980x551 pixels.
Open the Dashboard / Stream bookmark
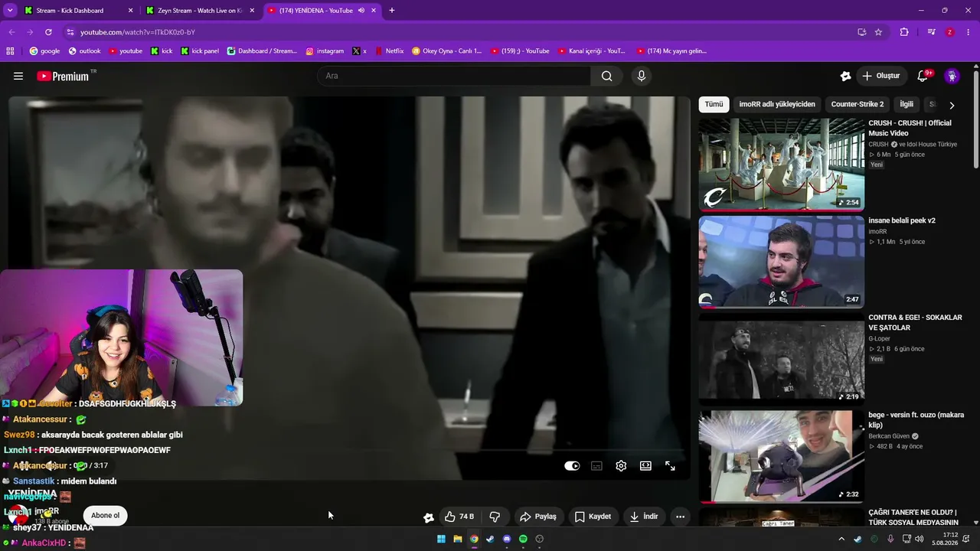pyautogui.click(x=261, y=51)
